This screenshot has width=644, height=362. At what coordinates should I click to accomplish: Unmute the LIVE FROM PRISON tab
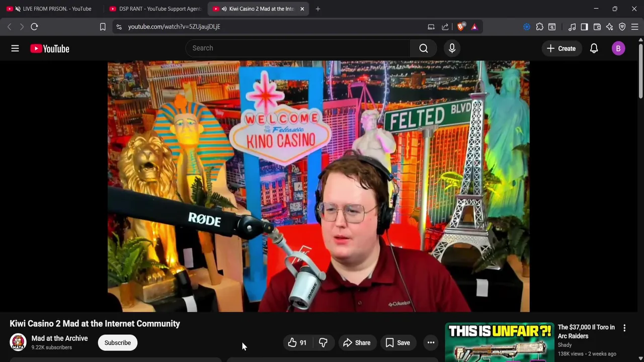(x=18, y=9)
